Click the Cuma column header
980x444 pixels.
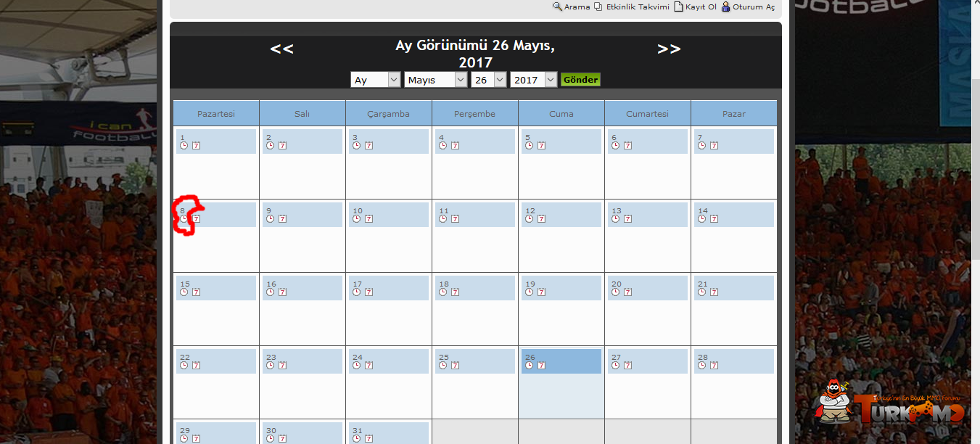tap(561, 114)
